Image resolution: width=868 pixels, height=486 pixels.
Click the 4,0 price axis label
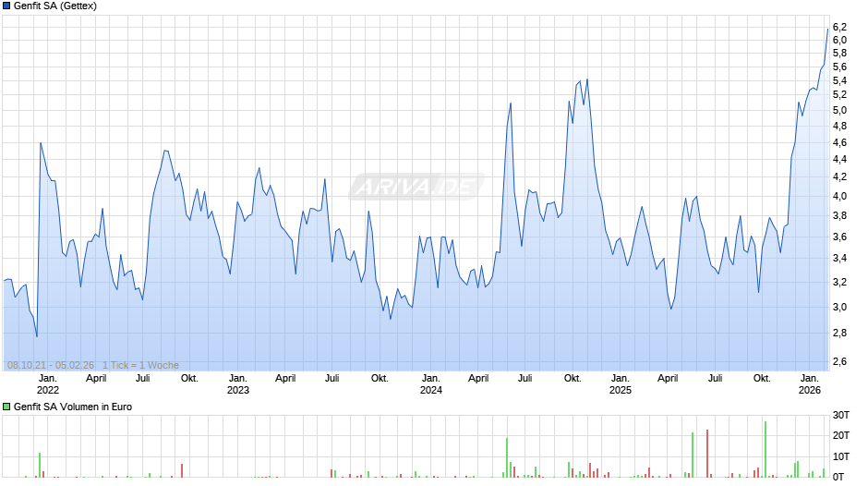point(839,196)
